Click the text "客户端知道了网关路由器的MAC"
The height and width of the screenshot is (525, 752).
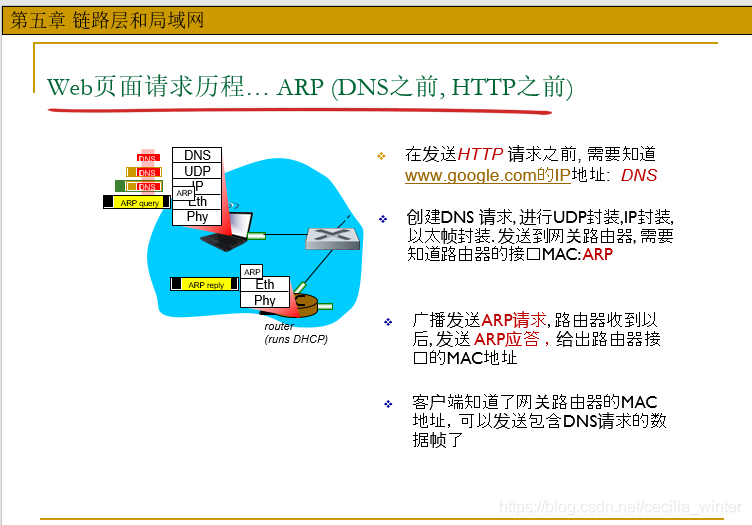[535, 401]
